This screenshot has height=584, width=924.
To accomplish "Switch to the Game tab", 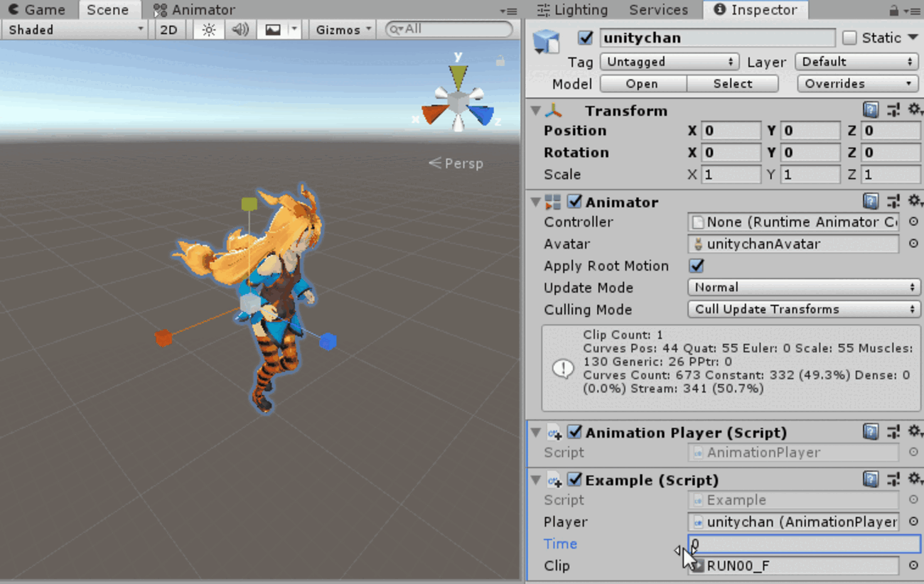I will tap(36, 10).
